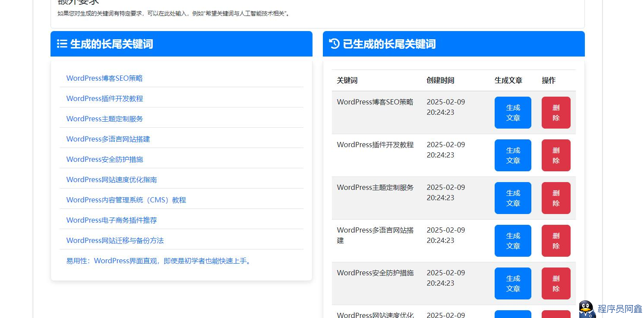The height and width of the screenshot is (318, 644).
Task: Open the WordPress多语言网站搭建 keyword link
Action: tap(108, 139)
